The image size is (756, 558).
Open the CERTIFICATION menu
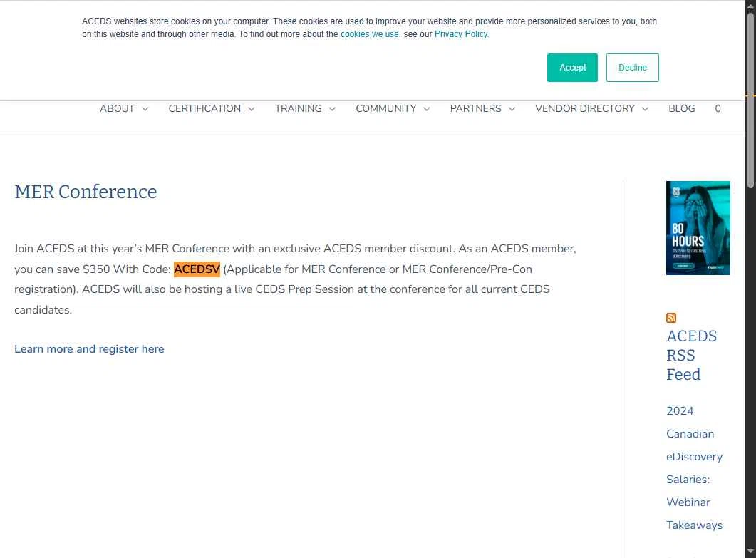204,108
